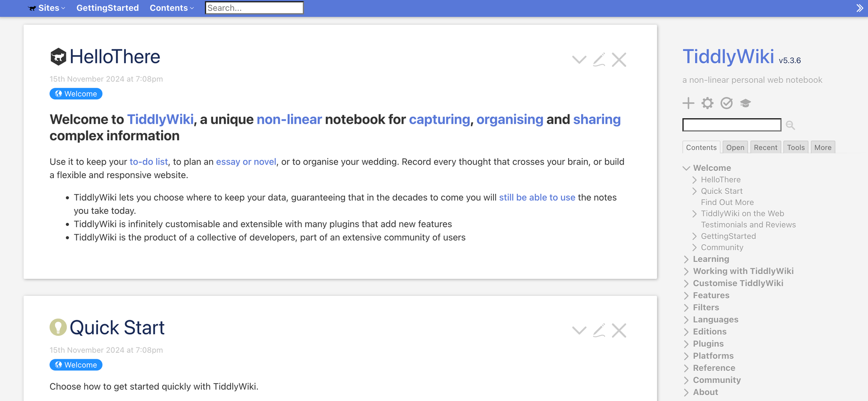Image resolution: width=868 pixels, height=401 pixels.
Task: Click the HelloThere tiddler title
Action: 115,57
